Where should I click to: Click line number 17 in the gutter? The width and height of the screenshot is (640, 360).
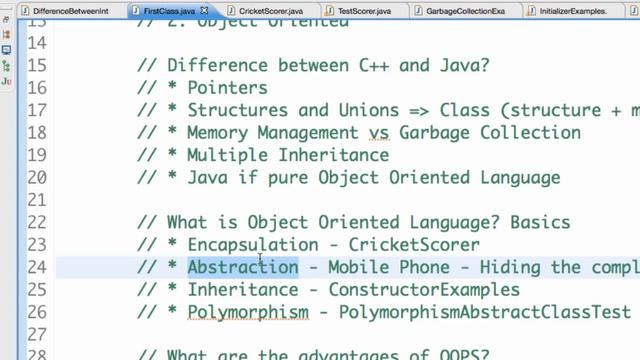[37, 110]
